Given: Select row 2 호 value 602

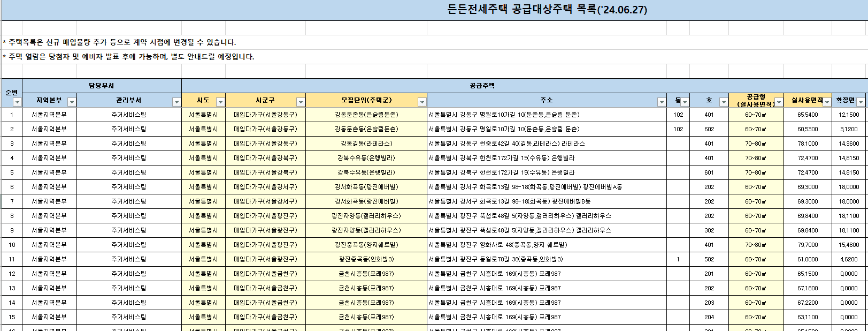Looking at the screenshot, I should [x=709, y=129].
